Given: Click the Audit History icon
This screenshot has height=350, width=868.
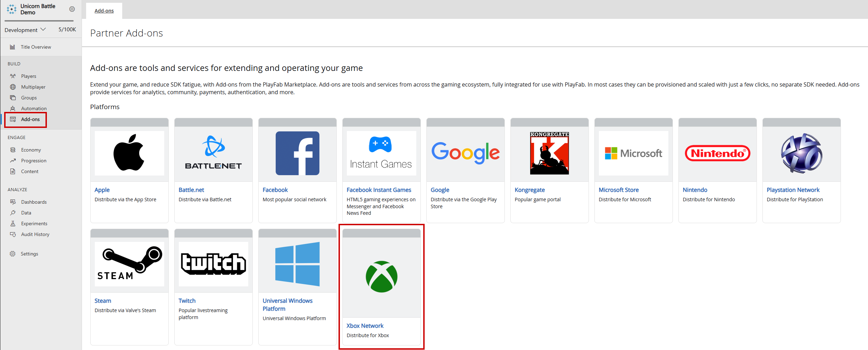Looking at the screenshot, I should point(13,234).
